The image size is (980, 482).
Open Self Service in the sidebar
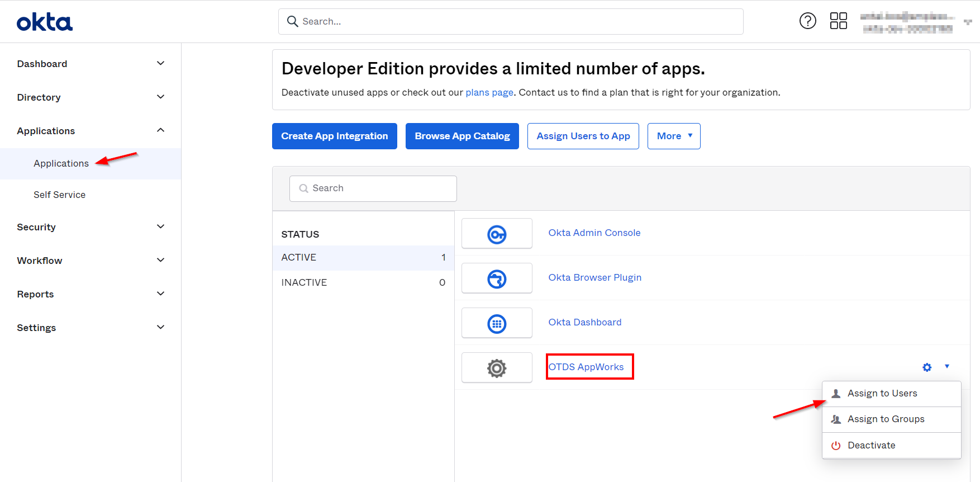59,195
